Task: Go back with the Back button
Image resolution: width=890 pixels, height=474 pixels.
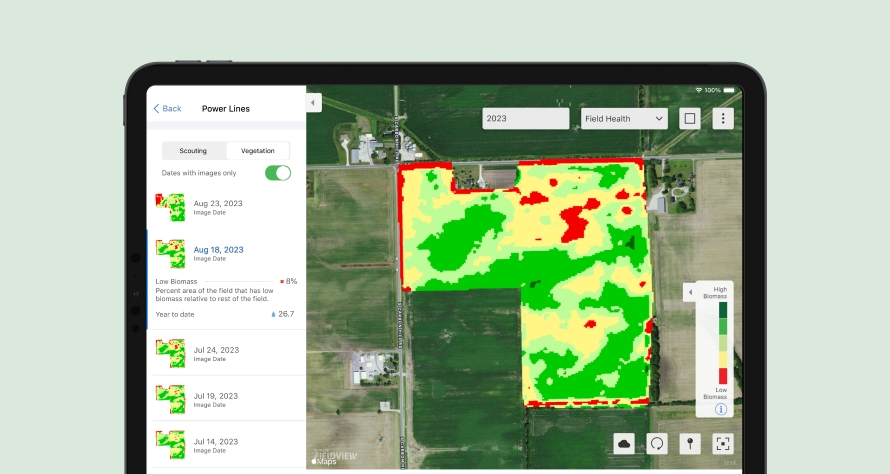Action: pyautogui.click(x=167, y=108)
